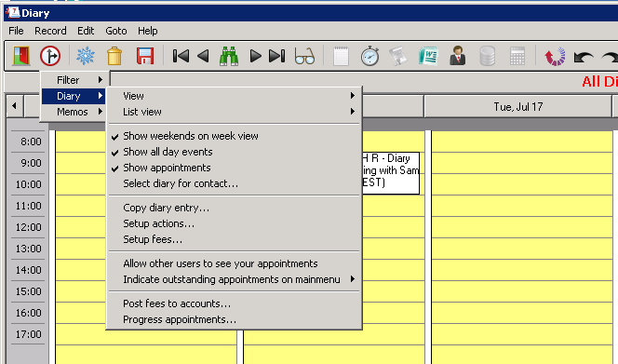618x364 pixels.
Task: Click the eyeglasses view icon
Action: click(304, 56)
